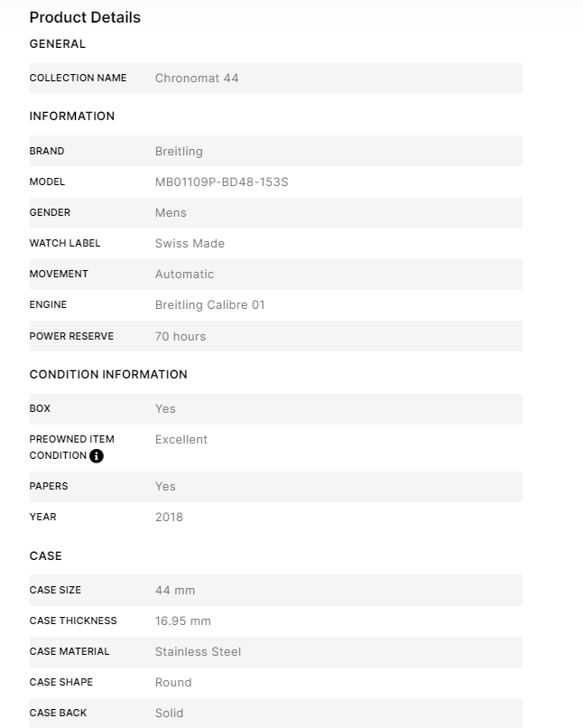The width and height of the screenshot is (583, 728).
Task: Click the Product Details heading
Action: click(x=85, y=17)
